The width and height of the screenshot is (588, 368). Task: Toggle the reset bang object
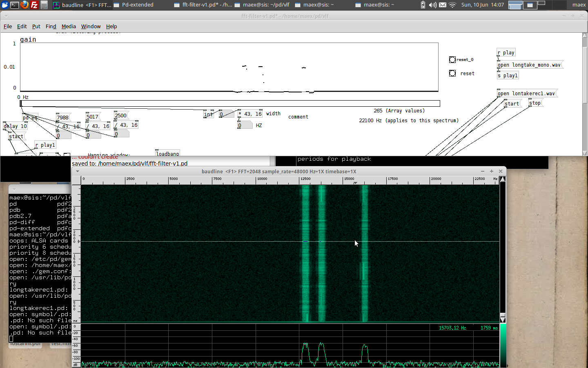452,73
